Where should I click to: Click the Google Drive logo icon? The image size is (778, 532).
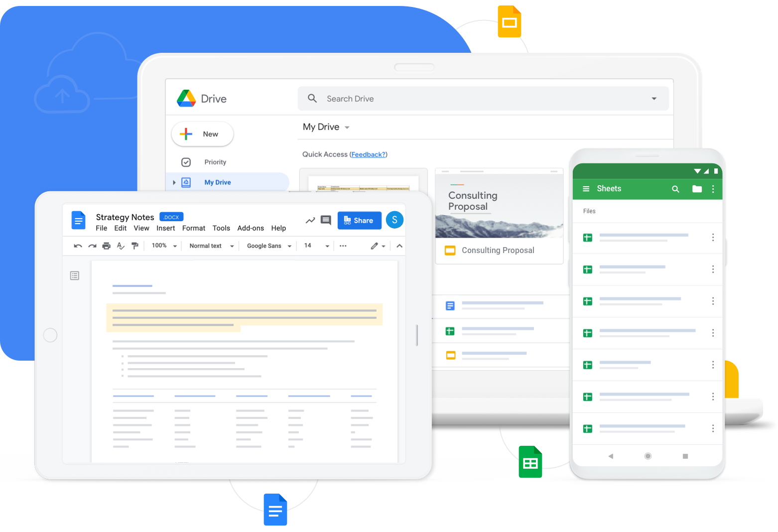186,99
